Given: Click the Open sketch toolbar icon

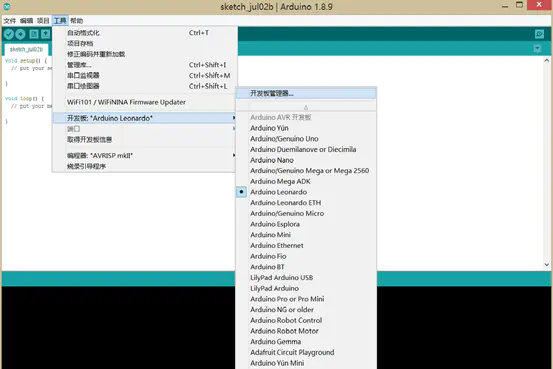Looking at the screenshot, I should (x=45, y=34).
